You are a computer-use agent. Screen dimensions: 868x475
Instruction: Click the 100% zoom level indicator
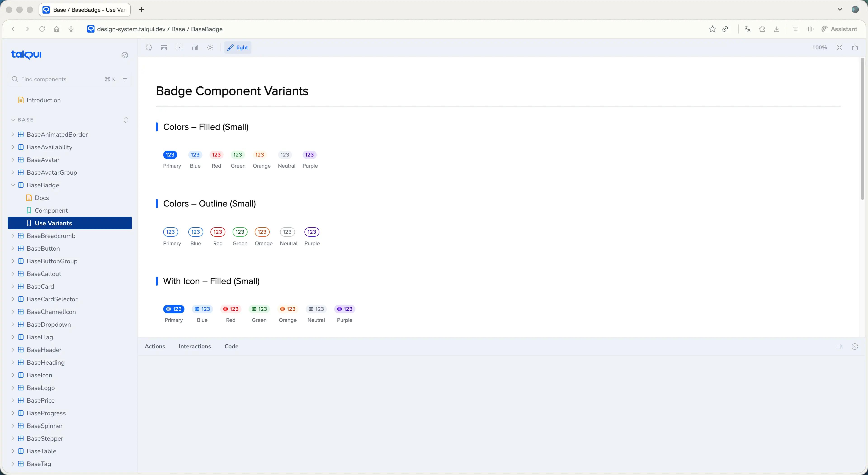[x=819, y=47]
